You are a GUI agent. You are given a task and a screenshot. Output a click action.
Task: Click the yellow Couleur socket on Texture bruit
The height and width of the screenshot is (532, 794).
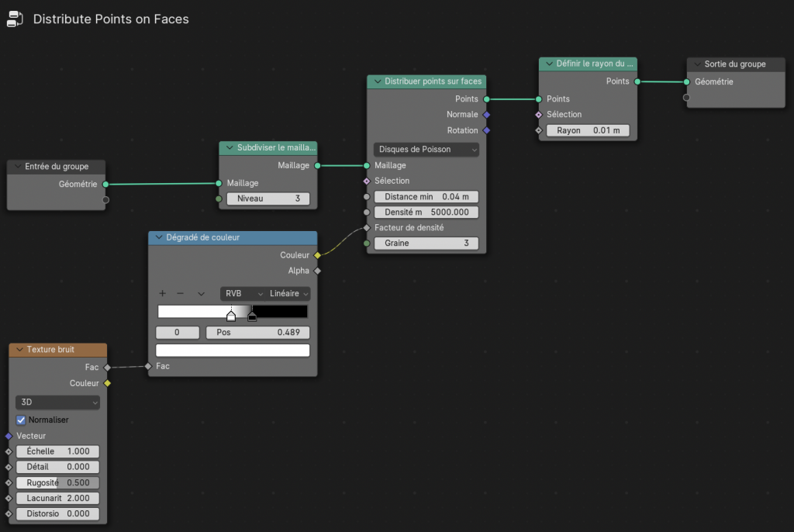[107, 383]
